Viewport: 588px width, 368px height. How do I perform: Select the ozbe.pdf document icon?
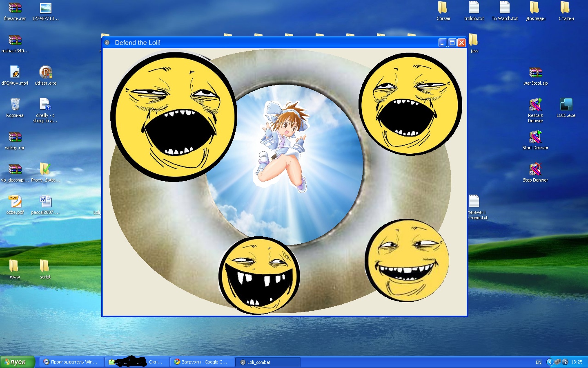coord(15,205)
